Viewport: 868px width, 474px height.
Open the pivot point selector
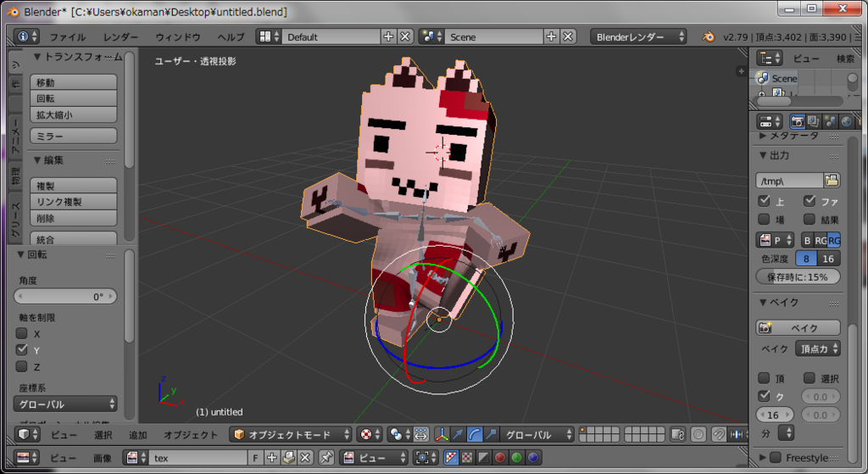tap(399, 435)
